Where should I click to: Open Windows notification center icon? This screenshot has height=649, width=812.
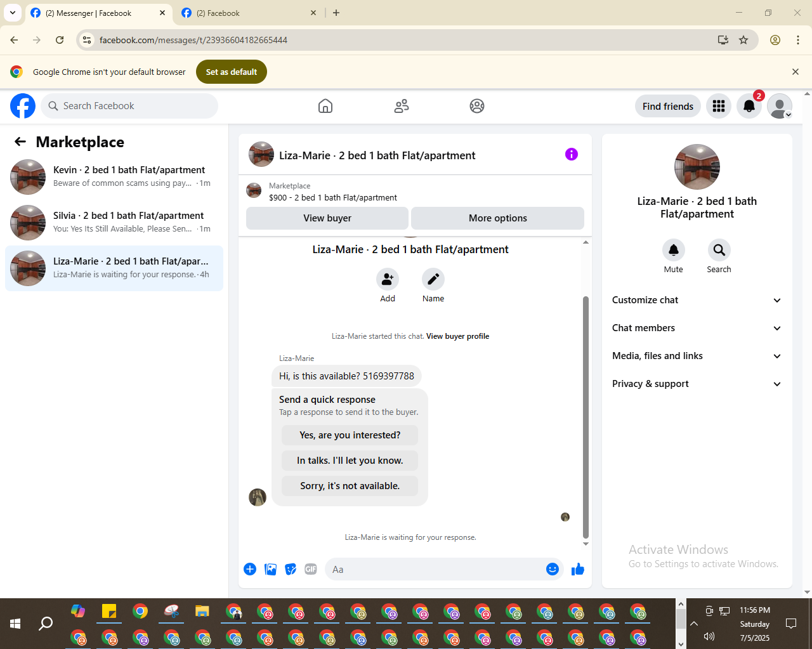point(791,624)
